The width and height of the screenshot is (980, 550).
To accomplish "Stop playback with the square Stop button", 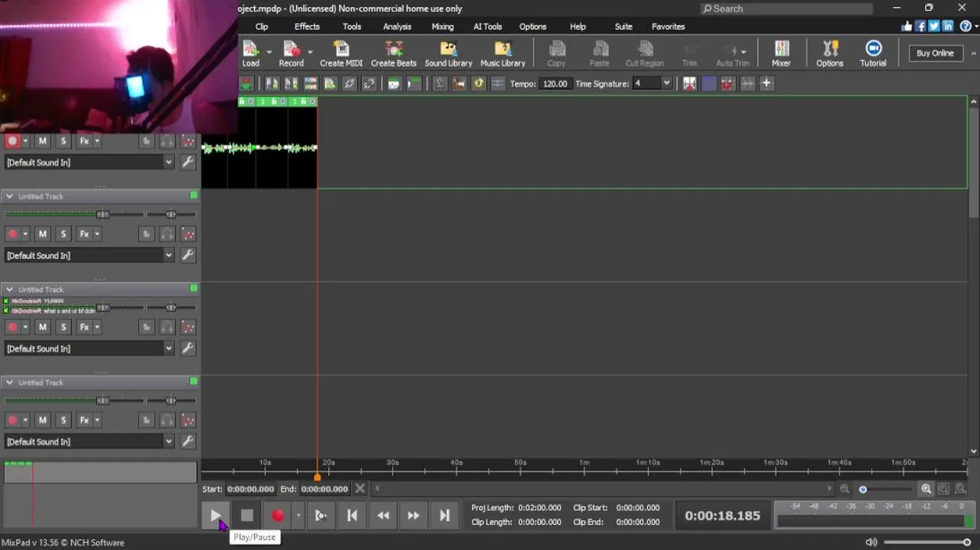I will coord(247,516).
